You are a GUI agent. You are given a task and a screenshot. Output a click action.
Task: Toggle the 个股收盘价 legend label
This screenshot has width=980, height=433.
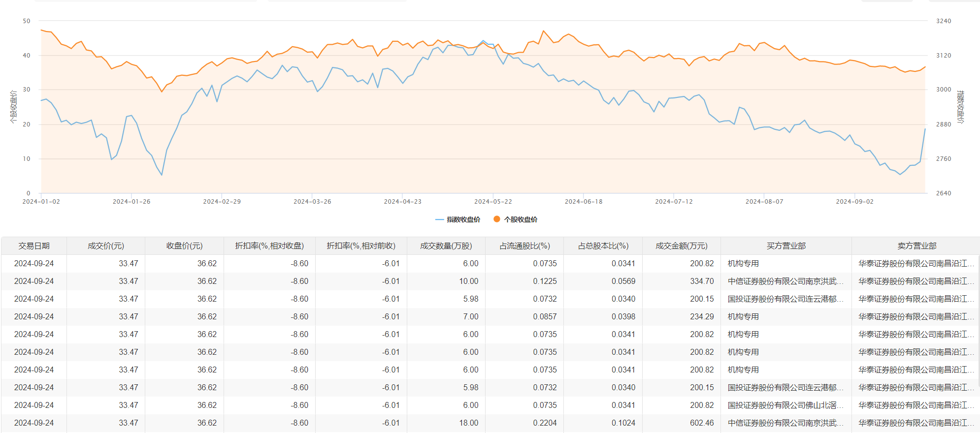tap(521, 219)
